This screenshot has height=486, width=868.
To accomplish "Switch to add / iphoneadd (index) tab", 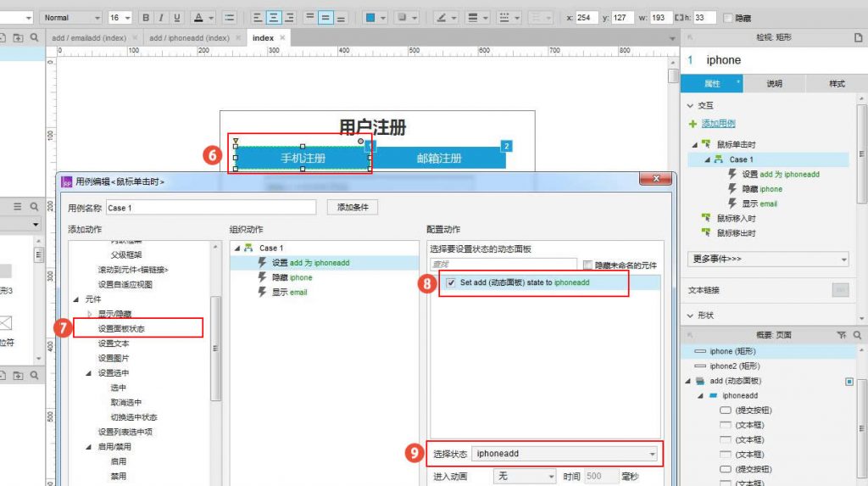I will (189, 37).
